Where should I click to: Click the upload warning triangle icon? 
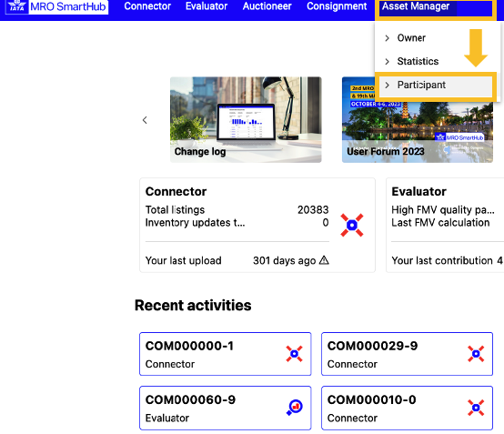(324, 259)
